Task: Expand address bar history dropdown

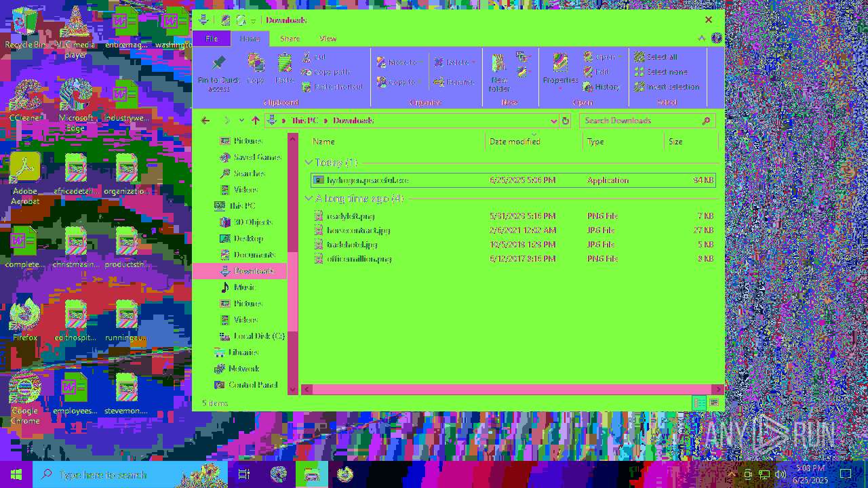Action: [x=553, y=121]
